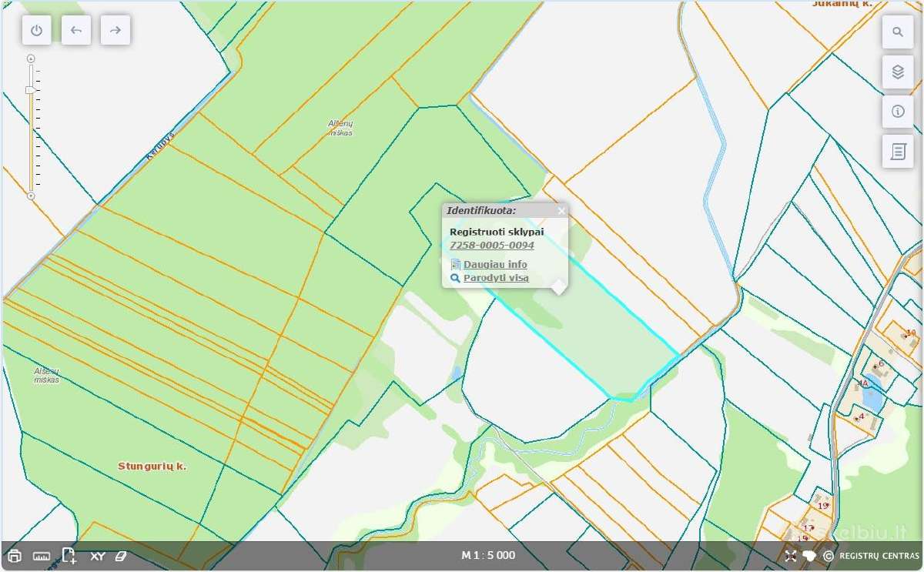Click the add document/export icon

point(69,556)
